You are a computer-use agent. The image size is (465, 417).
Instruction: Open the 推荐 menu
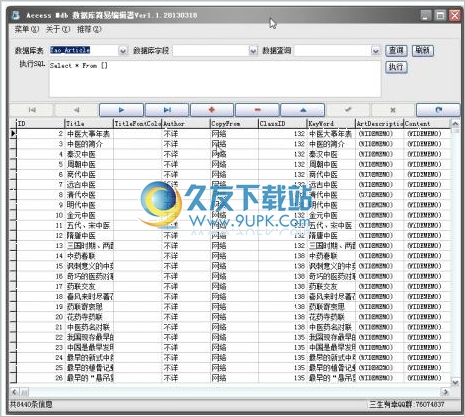tap(89, 29)
